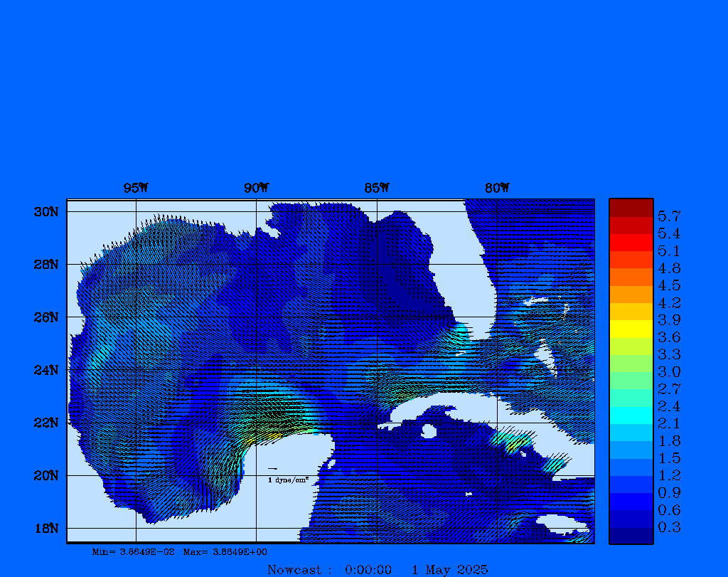Click the dark red top swatch in the color legend
The image size is (728, 577).
tap(631, 207)
